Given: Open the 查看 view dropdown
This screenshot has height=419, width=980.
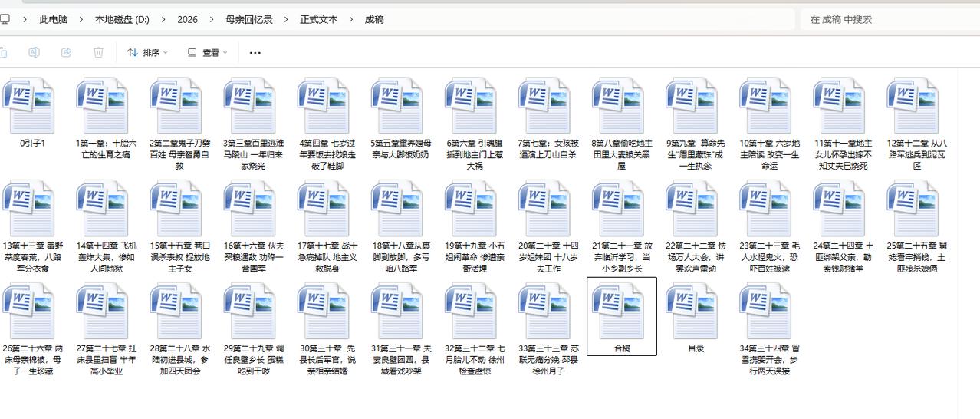Looking at the screenshot, I should [x=208, y=53].
